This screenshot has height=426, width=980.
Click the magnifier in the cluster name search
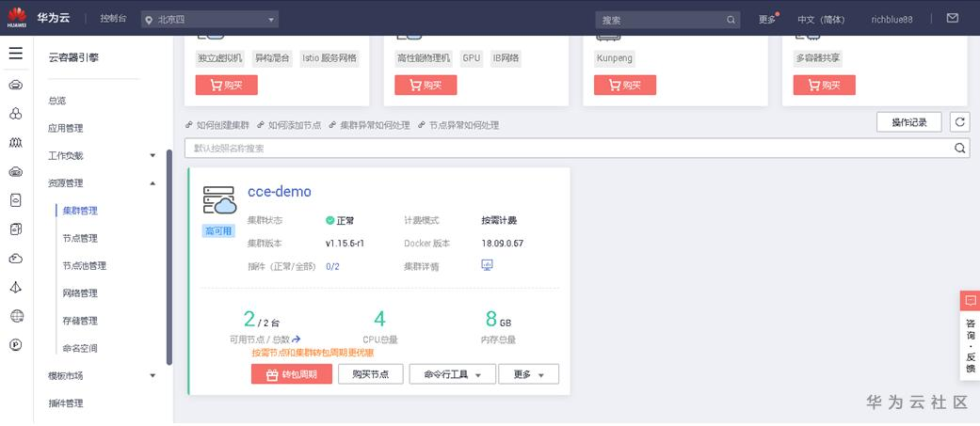(959, 148)
